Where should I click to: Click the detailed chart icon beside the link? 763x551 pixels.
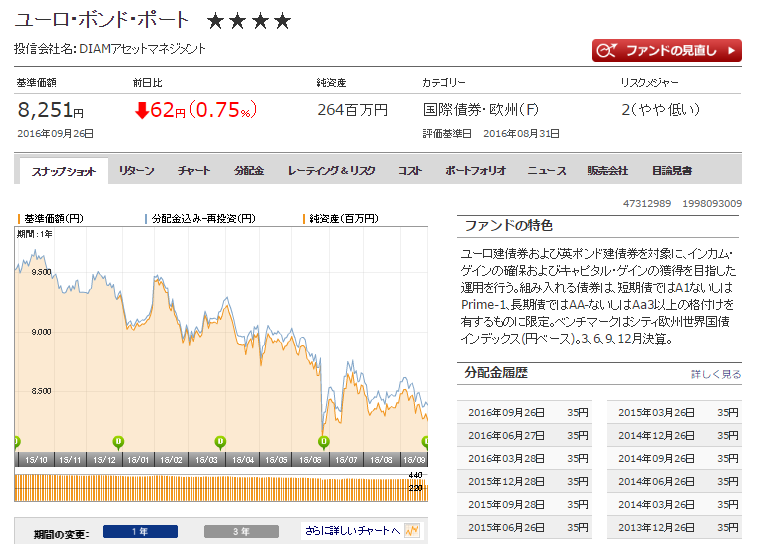point(412,531)
